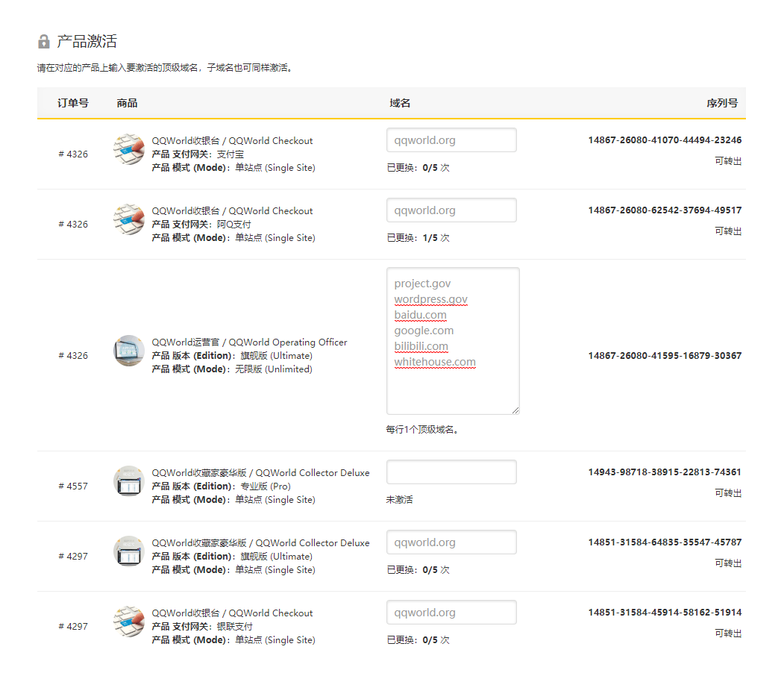Viewport: 784px width, 676px height.
Task: Click 可转出 under serial ending 45787
Action: coord(728,563)
